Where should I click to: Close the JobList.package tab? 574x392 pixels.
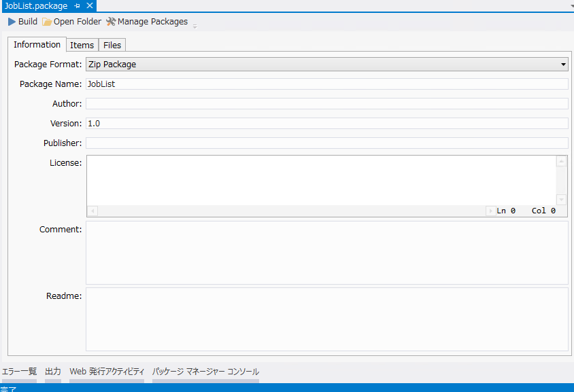[90, 6]
